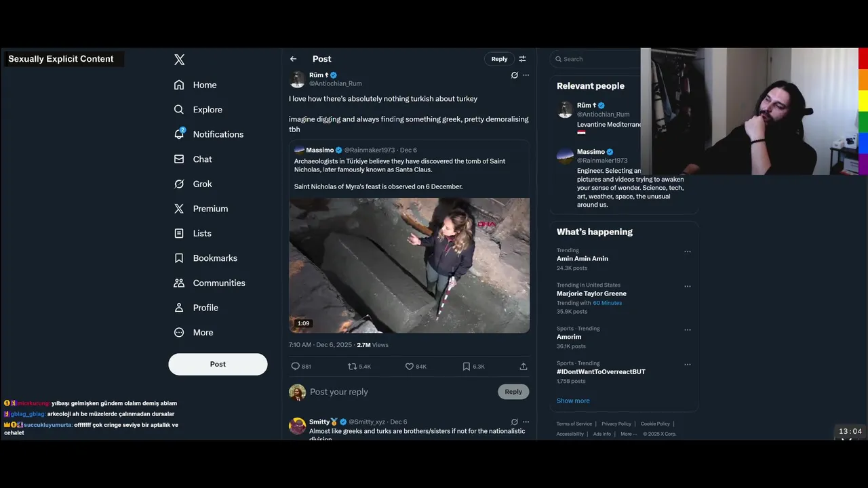Click Grok icon on Smitty's reply

pos(515,422)
